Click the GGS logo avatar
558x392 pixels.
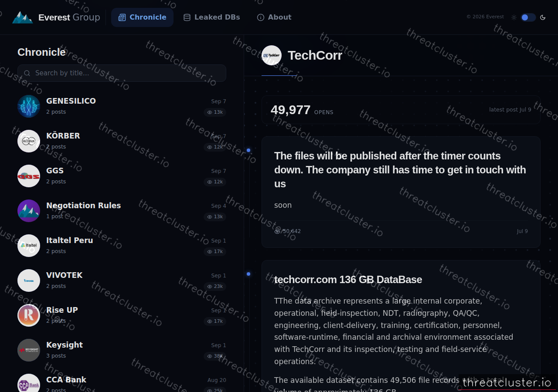click(29, 176)
